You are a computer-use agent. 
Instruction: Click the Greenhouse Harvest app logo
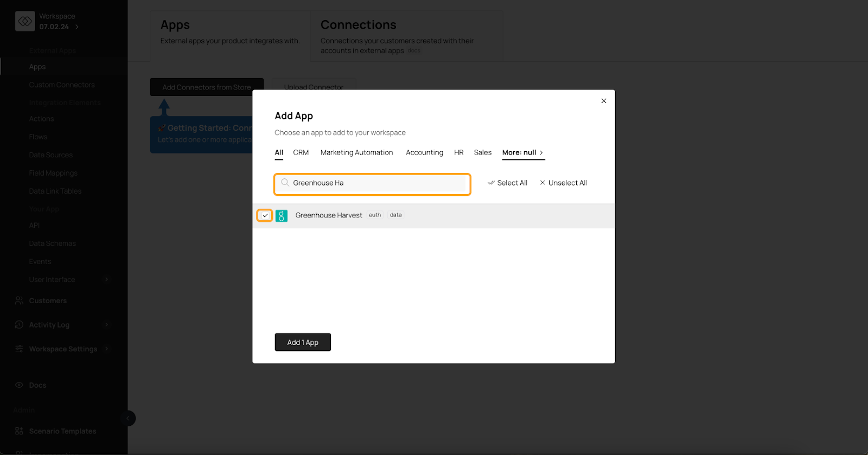(282, 216)
